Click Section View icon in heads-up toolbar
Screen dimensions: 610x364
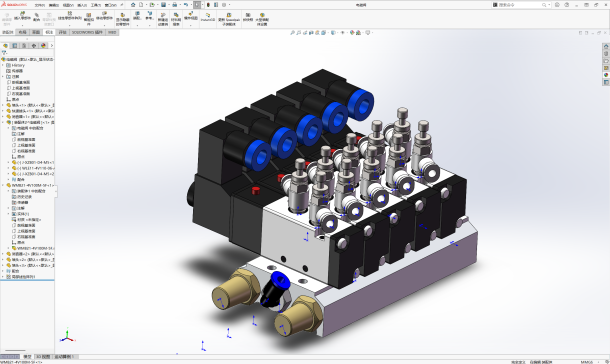(311, 33)
